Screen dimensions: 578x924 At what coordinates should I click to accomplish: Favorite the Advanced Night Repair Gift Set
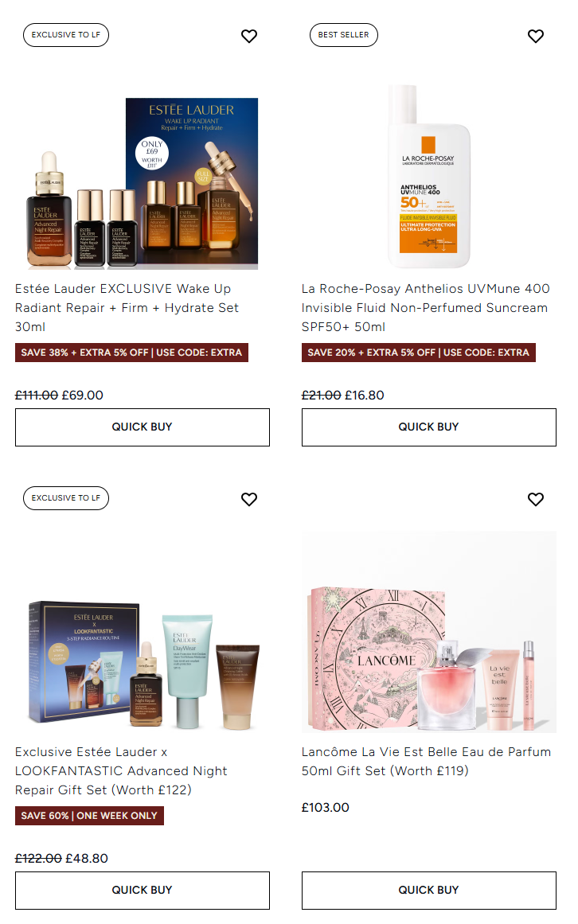(249, 499)
